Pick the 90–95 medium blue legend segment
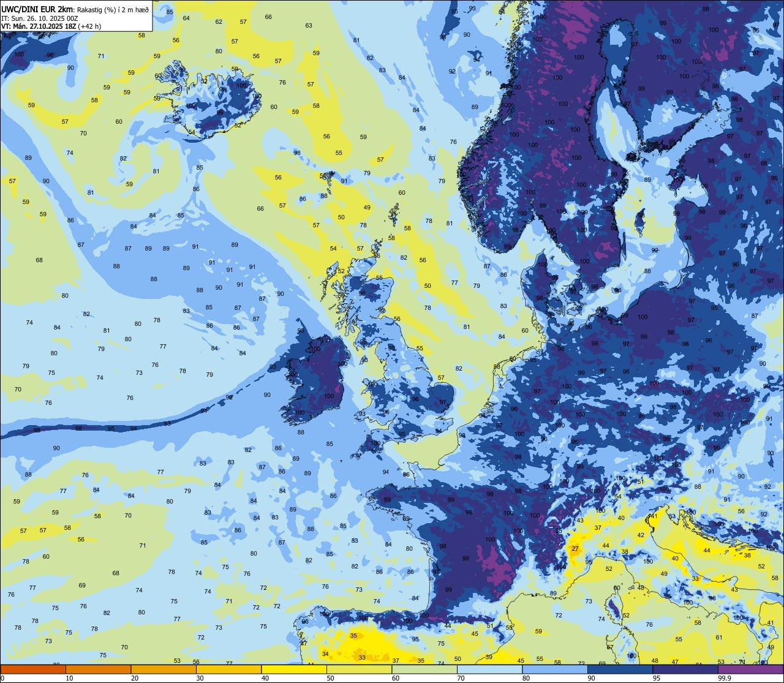The height and width of the screenshot is (683, 784). coord(620,670)
